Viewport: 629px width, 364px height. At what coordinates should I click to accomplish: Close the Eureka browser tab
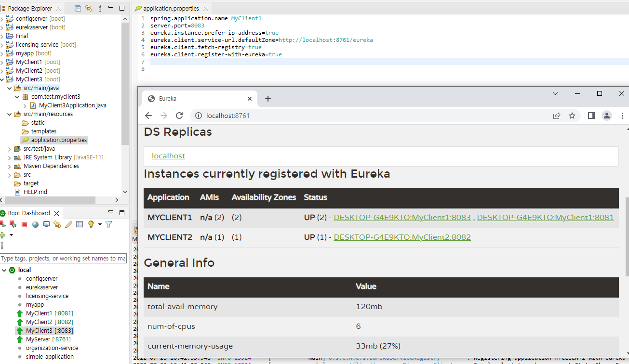click(x=250, y=99)
